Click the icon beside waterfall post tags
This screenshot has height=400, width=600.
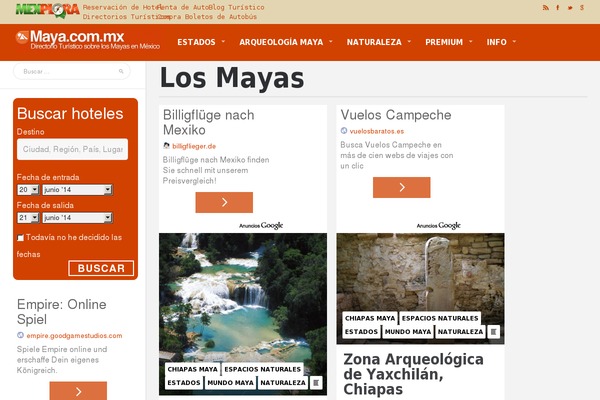[x=316, y=382]
